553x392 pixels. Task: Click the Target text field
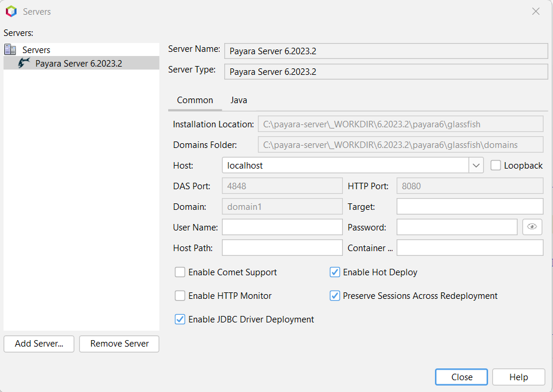(470, 206)
